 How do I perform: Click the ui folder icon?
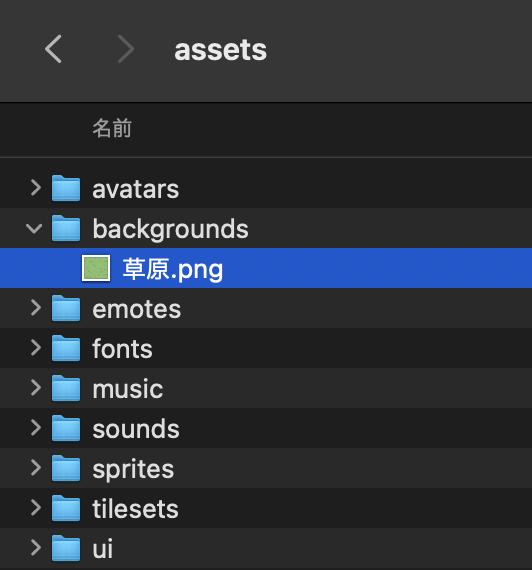tap(66, 548)
